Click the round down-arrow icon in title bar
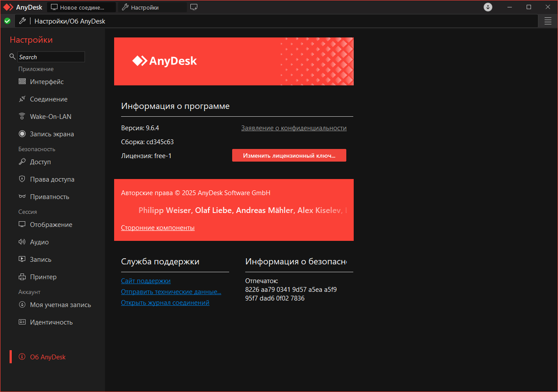 pos(488,7)
